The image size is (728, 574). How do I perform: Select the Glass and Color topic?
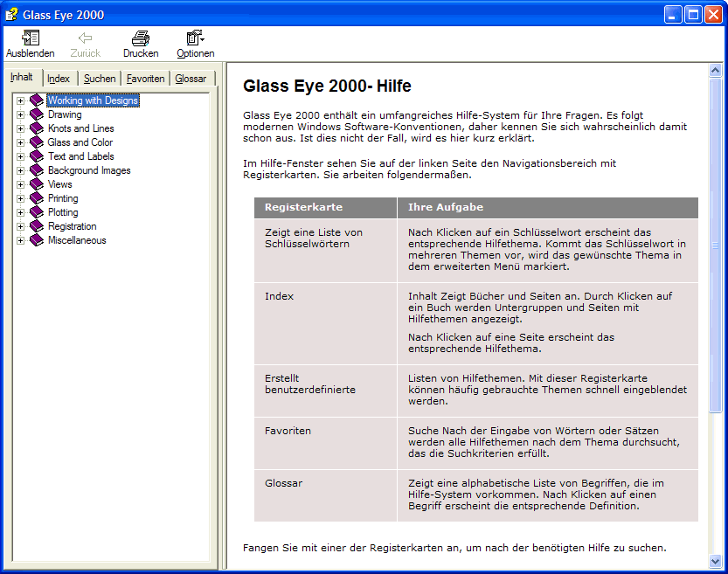tap(80, 142)
